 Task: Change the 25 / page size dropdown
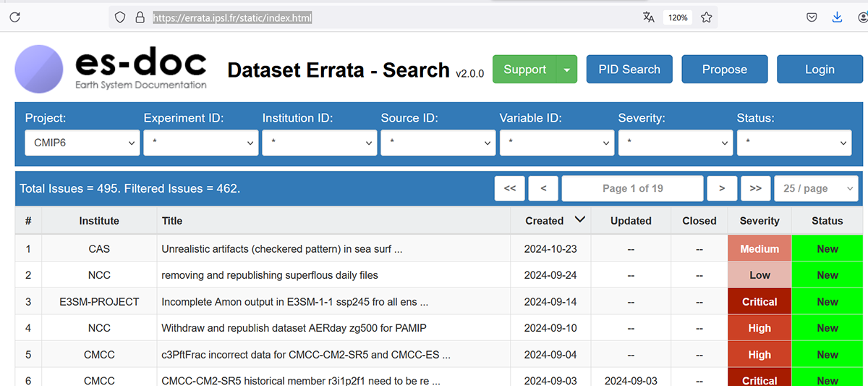[816, 188]
